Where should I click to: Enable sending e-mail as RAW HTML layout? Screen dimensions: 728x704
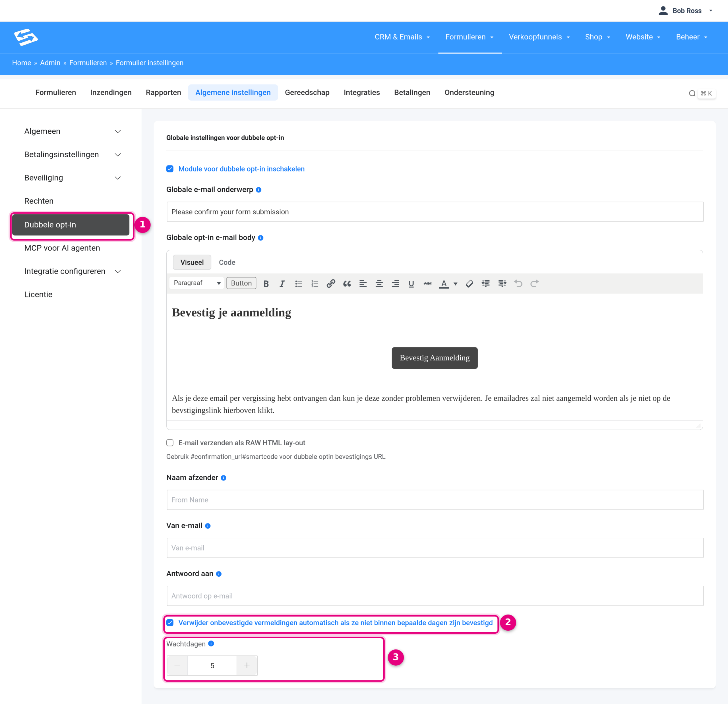[x=170, y=443]
